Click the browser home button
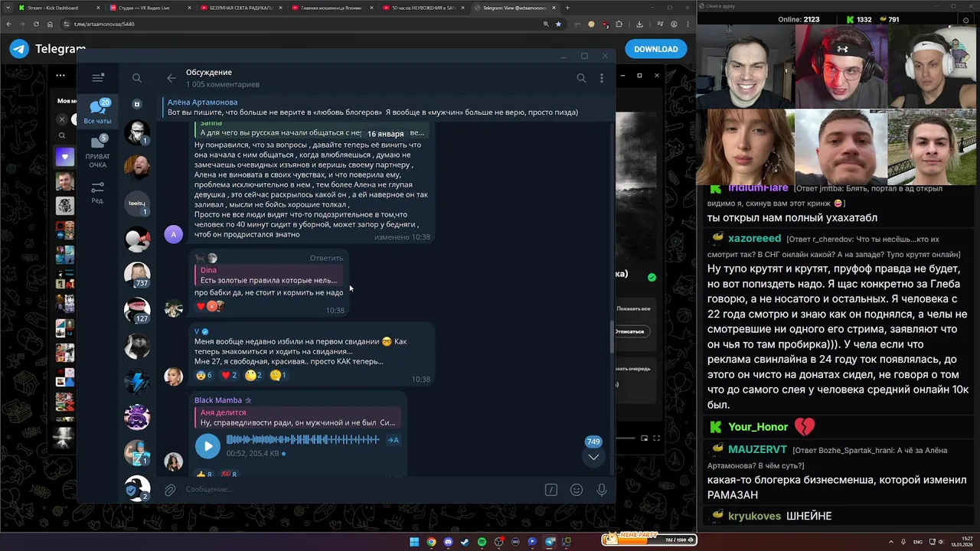 click(51, 24)
